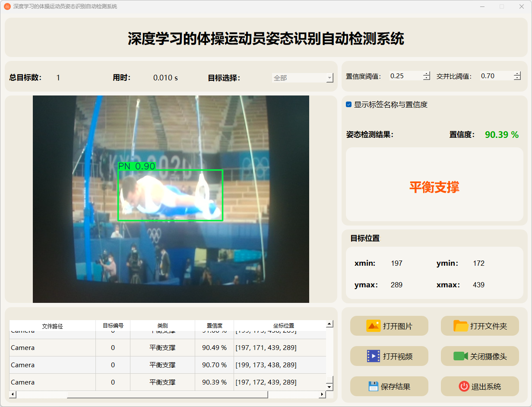Click the 坐标位置 column header

click(x=283, y=326)
